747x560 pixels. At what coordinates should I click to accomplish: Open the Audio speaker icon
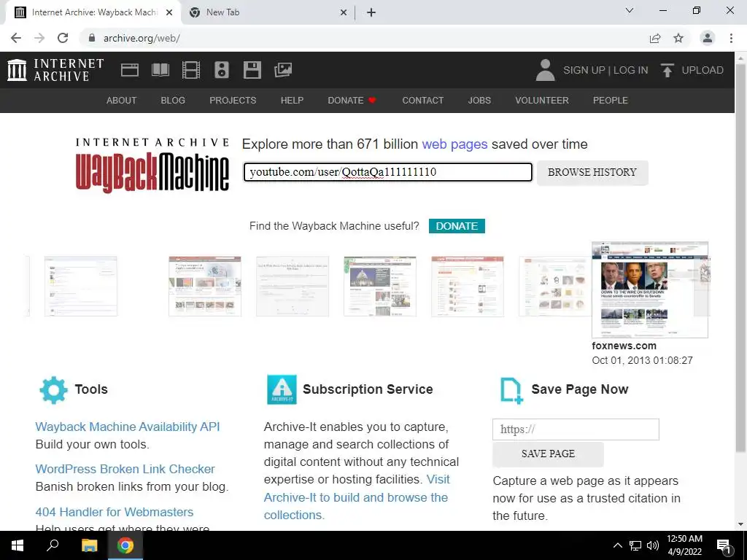coord(222,70)
